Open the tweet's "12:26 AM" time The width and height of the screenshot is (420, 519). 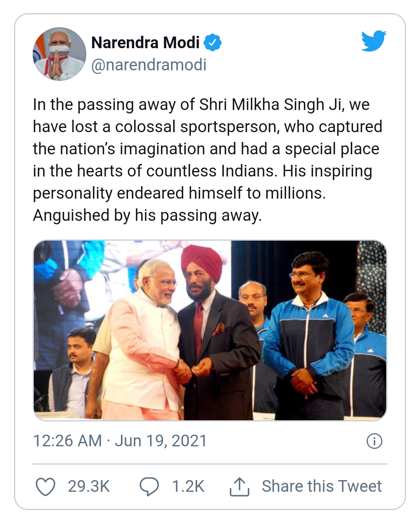pyautogui.click(x=67, y=441)
